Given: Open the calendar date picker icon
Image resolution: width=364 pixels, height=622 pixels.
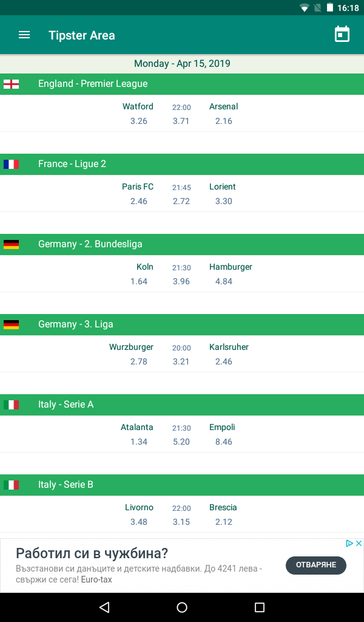Looking at the screenshot, I should [342, 35].
